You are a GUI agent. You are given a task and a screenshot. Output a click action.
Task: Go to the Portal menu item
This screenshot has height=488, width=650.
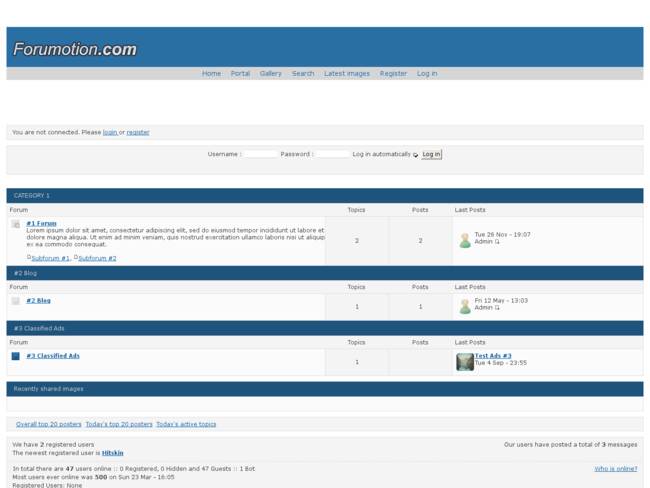coord(240,73)
